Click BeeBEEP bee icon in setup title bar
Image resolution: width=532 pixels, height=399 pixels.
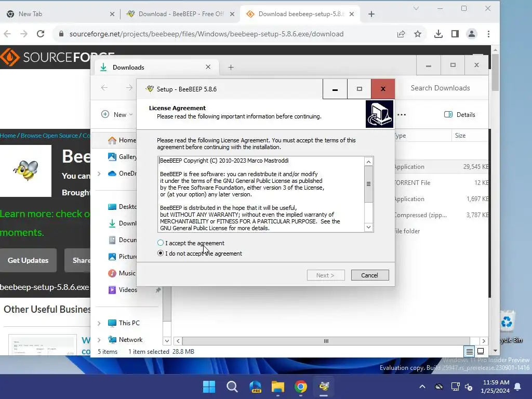point(150,89)
